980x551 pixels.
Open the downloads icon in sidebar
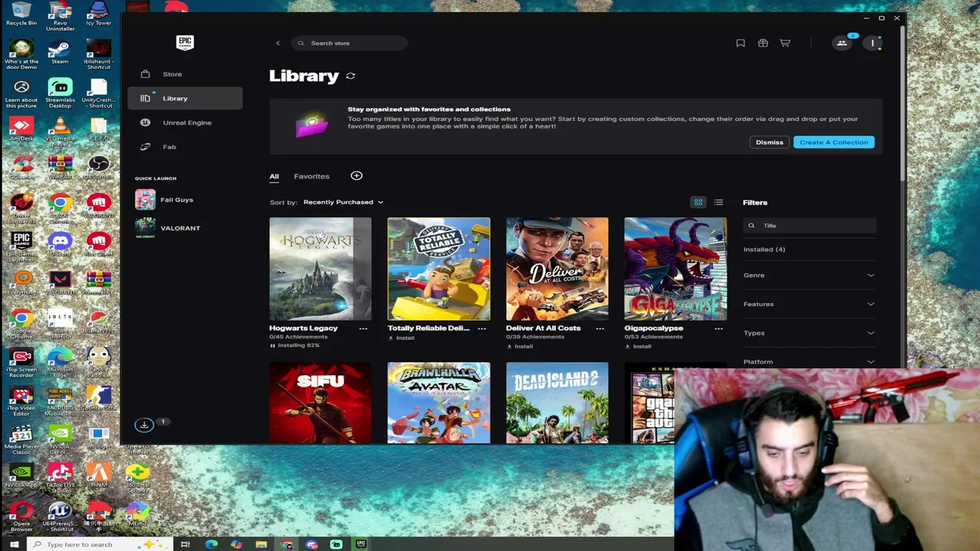tap(144, 425)
